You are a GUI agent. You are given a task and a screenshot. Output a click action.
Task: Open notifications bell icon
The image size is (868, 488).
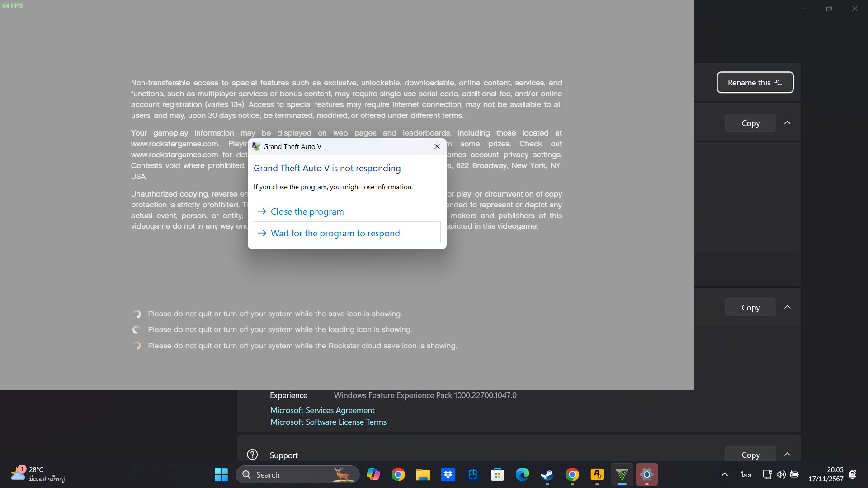click(853, 474)
